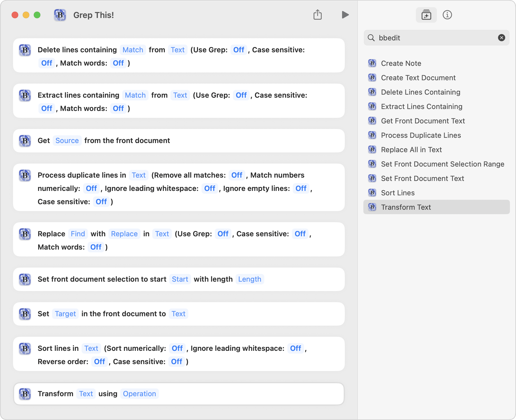Viewport: 516px width, 420px height.
Task: Toggle Ignore leading whitespace in Sort lines
Action: [x=295, y=348]
